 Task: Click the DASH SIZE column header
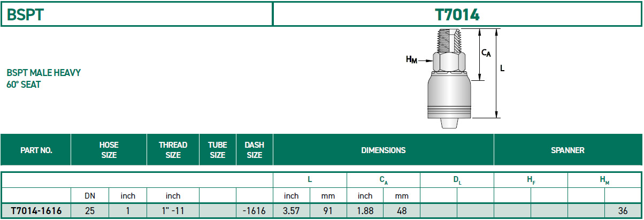pyautogui.click(x=254, y=150)
